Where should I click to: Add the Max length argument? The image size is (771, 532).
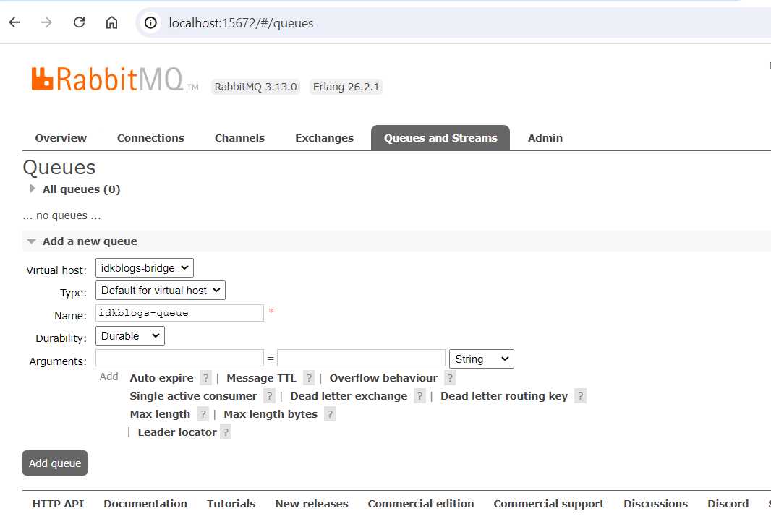(x=160, y=415)
